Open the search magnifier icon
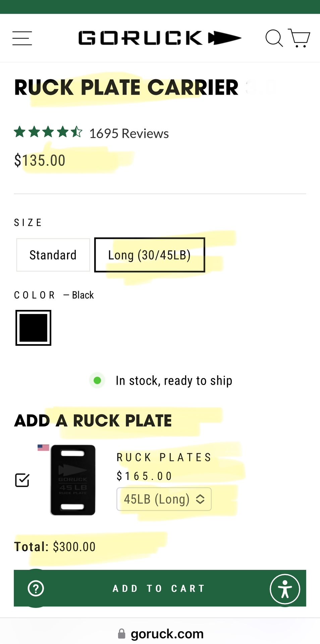 click(274, 38)
